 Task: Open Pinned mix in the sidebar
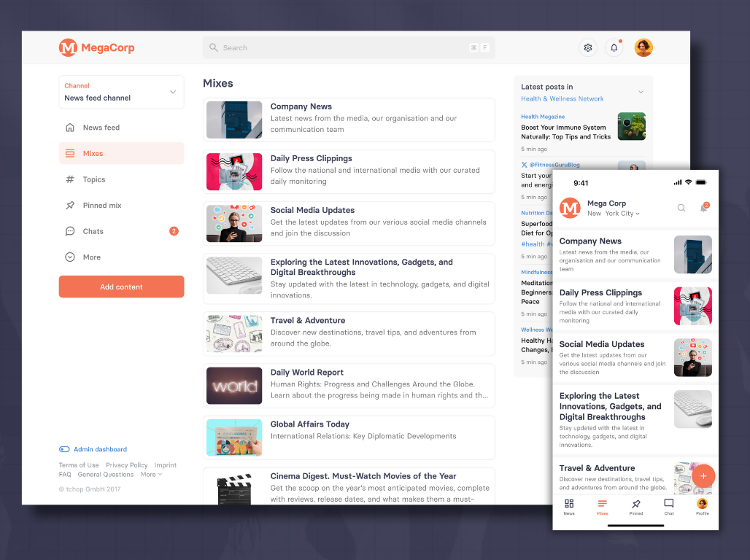pyautogui.click(x=102, y=206)
